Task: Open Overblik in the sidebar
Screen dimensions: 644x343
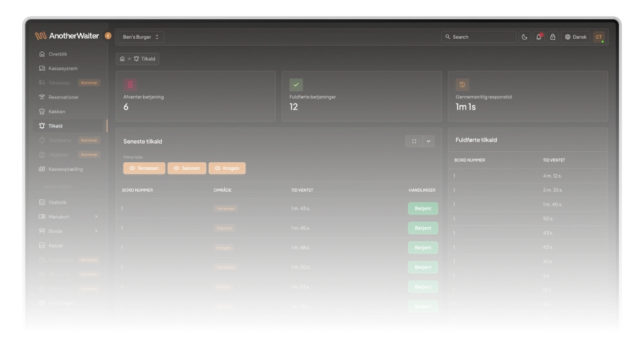Action: click(68, 54)
